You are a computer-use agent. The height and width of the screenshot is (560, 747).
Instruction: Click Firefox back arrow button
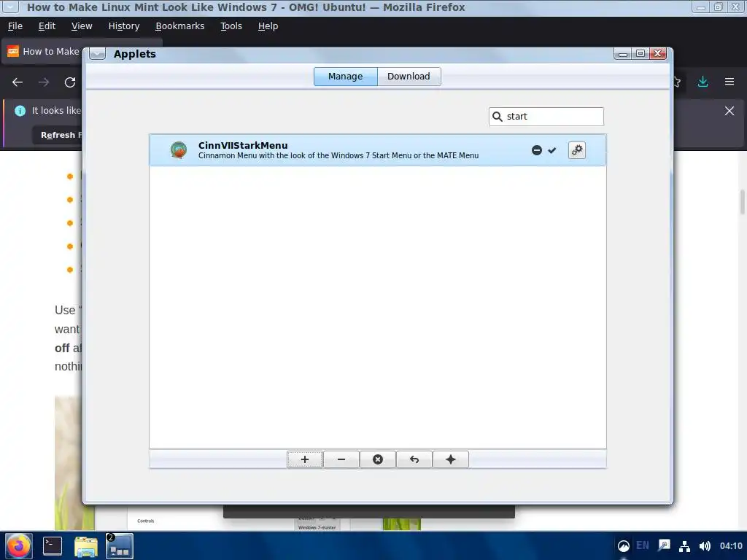[18, 82]
